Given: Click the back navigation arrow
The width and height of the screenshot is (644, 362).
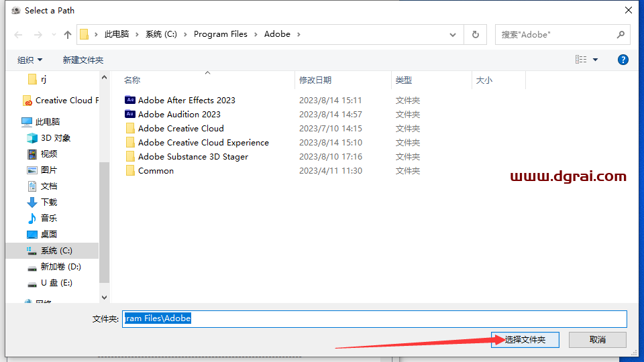Looking at the screenshot, I should pos(18,34).
